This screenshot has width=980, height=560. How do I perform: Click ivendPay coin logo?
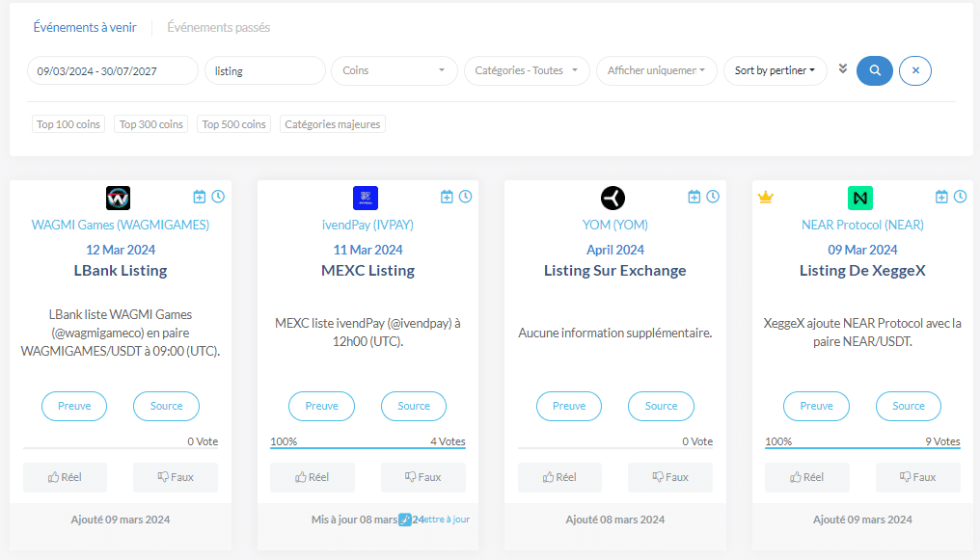[366, 198]
